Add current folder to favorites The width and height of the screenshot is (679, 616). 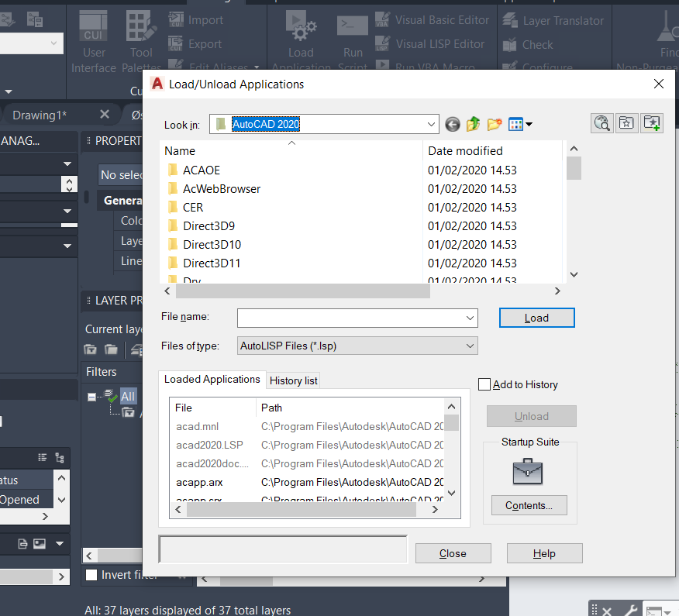tap(652, 123)
